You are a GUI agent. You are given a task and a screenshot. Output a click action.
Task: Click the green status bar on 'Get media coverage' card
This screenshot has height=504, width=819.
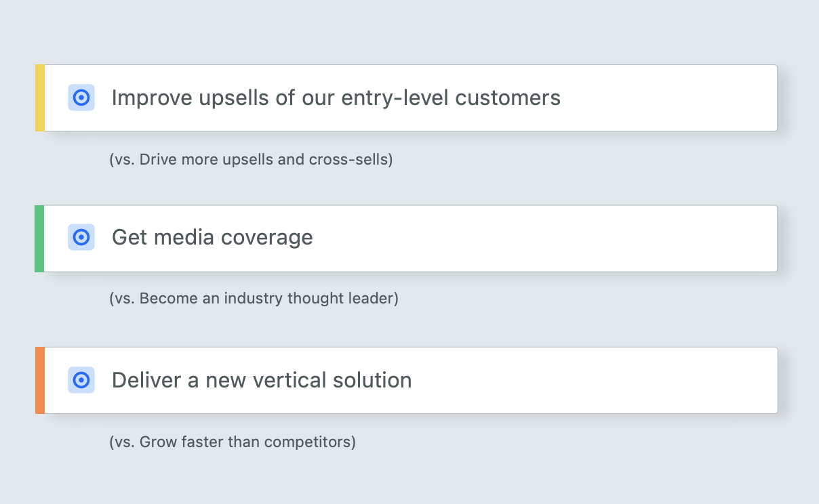[40, 238]
